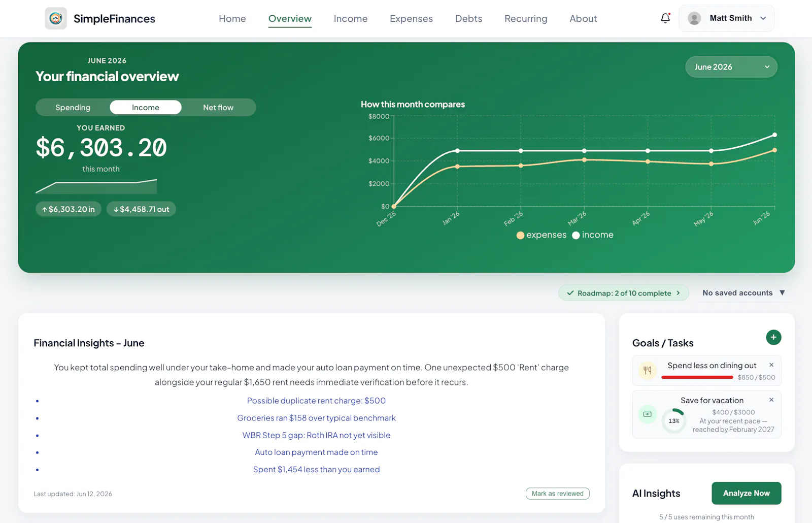Click Mark as reviewed
The height and width of the screenshot is (523, 812).
557,494
